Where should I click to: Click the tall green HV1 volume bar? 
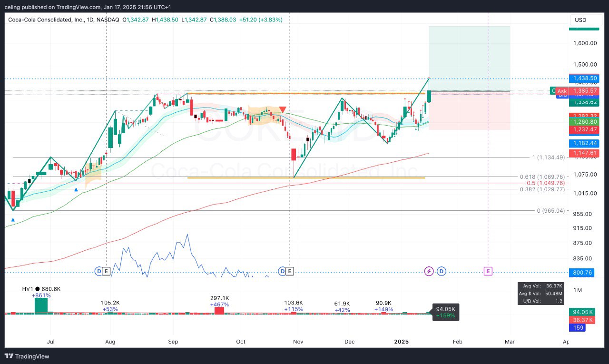click(x=41, y=305)
